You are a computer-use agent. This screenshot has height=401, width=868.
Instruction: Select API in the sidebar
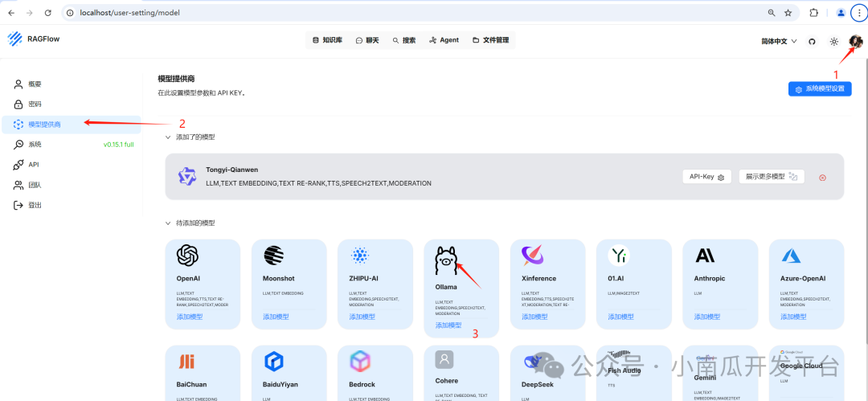71,165
